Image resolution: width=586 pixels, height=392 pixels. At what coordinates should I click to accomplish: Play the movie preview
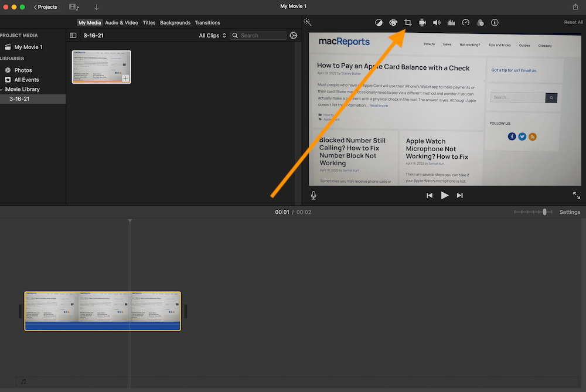click(444, 195)
